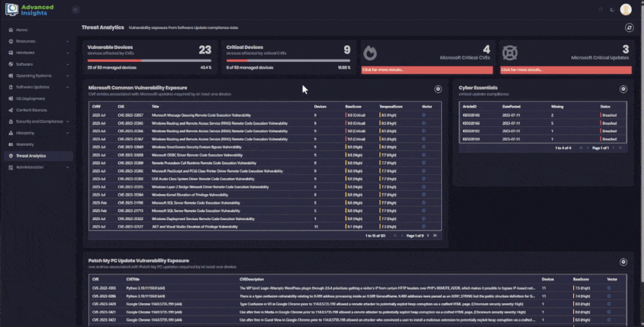The width and height of the screenshot is (644, 327).
Task: Expand Security and Compliance sidebar menu
Action: 39,121
